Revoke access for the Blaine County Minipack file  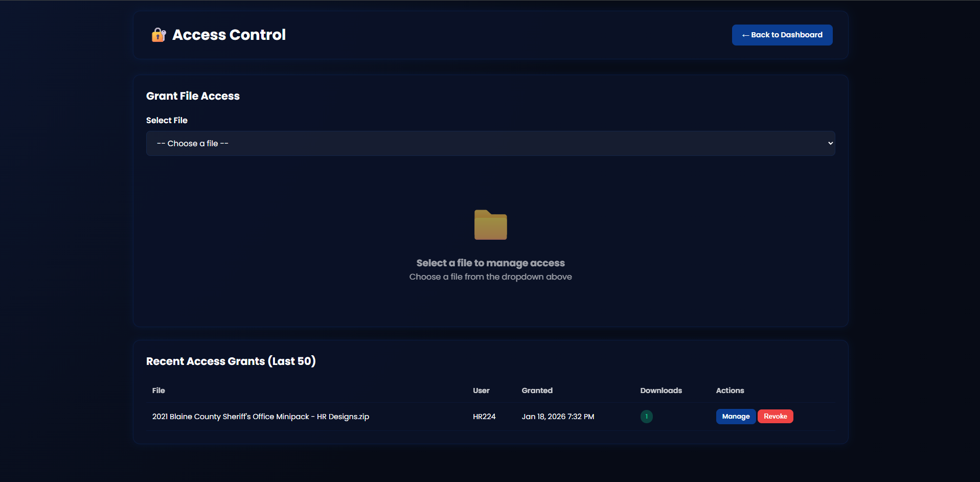(775, 417)
